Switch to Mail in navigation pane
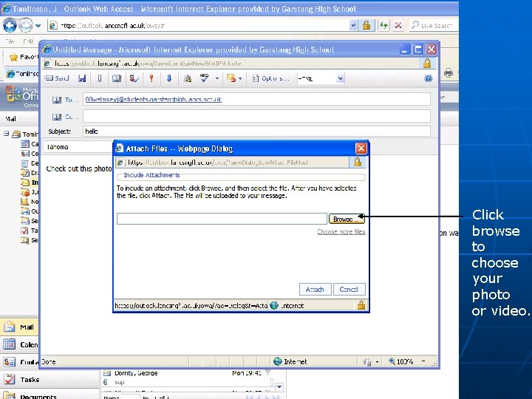532x399 pixels. pos(19,327)
